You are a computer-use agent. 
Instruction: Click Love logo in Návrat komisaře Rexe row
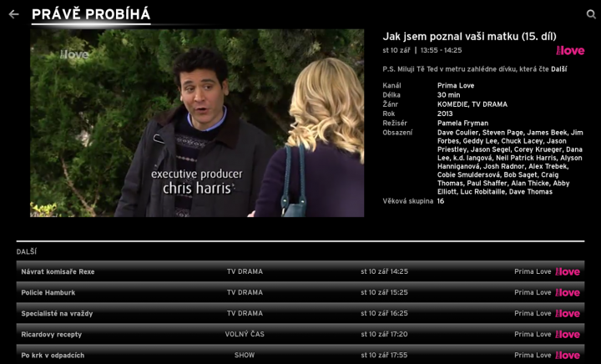[x=568, y=271]
